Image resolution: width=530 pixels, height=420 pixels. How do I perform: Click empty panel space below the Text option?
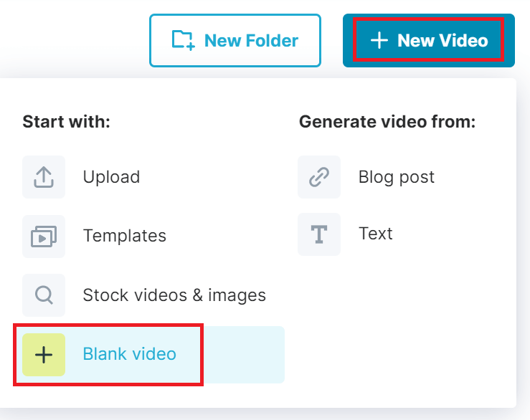402,323
